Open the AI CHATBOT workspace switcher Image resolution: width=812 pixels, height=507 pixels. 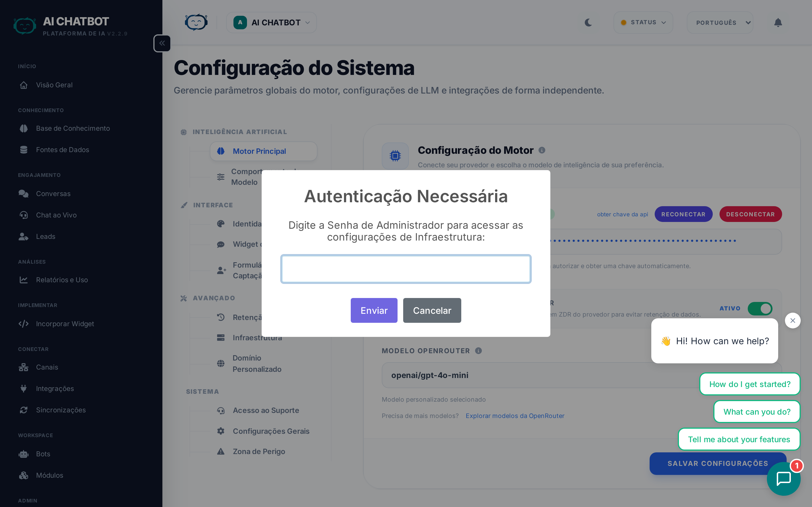click(271, 23)
